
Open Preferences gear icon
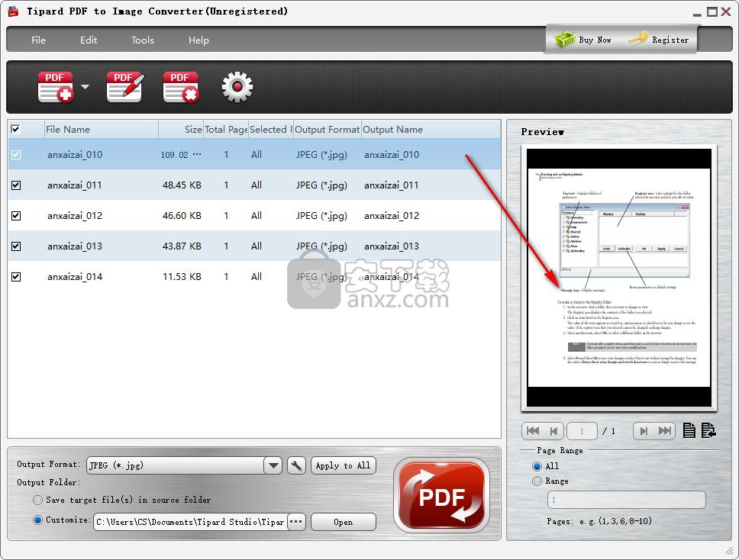click(237, 87)
